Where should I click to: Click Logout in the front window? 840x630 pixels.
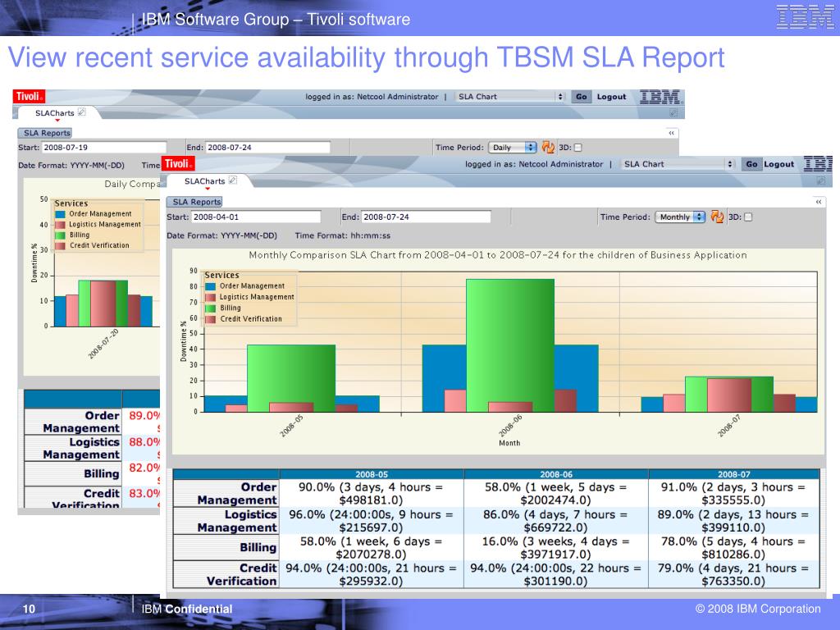(779, 164)
